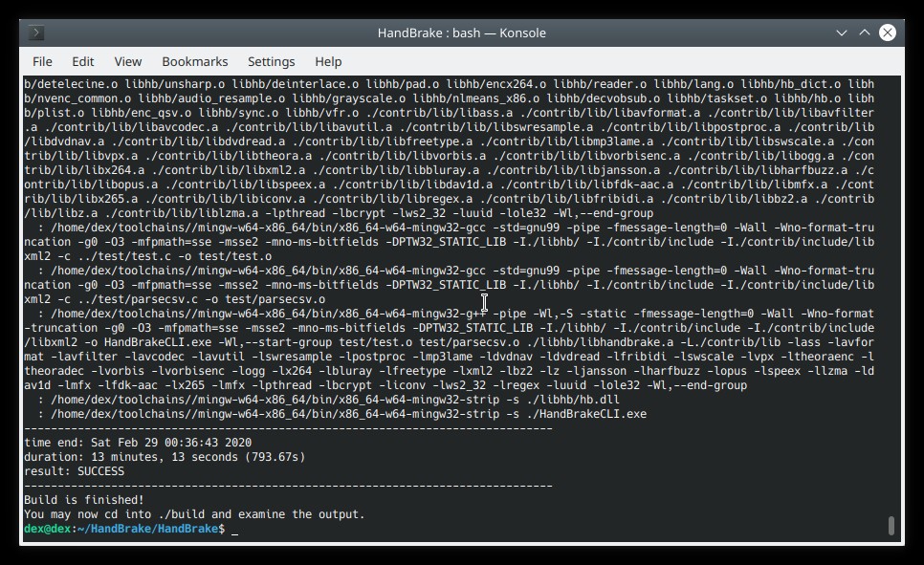Open the File menu

pyautogui.click(x=42, y=61)
